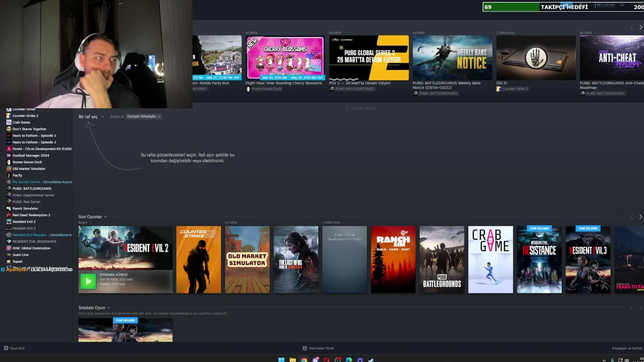Open The Last of Us Part II cover
Image resolution: width=644 pixels, height=362 pixels.
coord(296,259)
